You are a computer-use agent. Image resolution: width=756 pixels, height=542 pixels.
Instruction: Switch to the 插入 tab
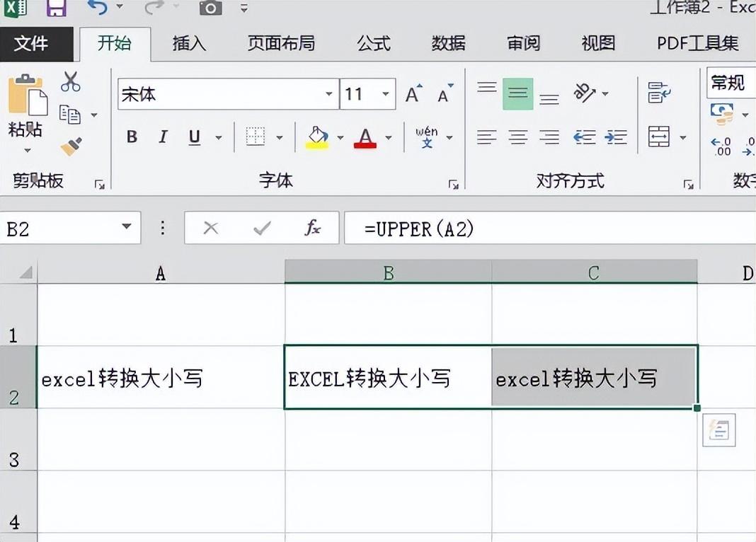[189, 44]
